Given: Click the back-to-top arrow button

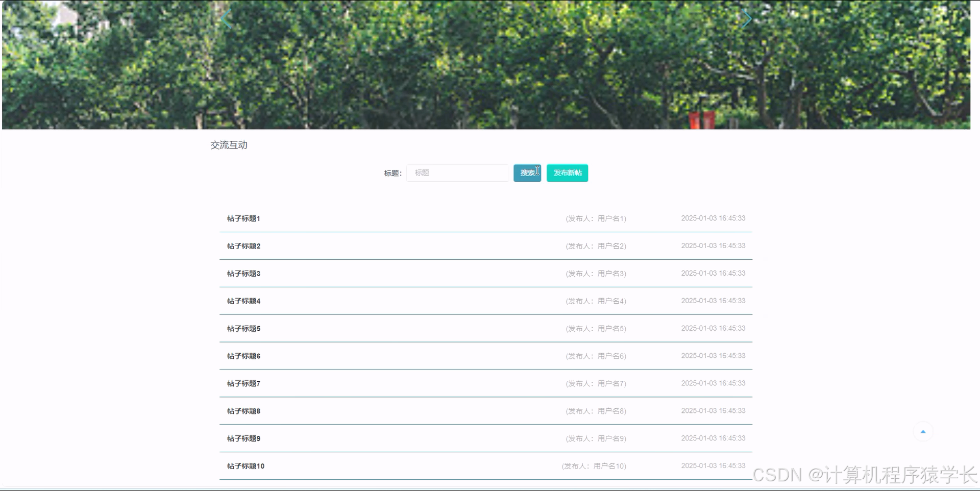Looking at the screenshot, I should [x=923, y=431].
